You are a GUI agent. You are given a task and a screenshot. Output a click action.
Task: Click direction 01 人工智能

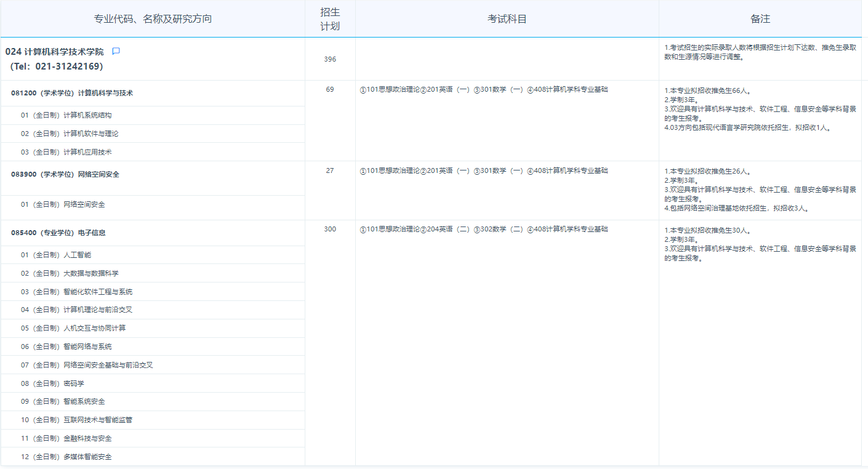[x=56, y=255]
